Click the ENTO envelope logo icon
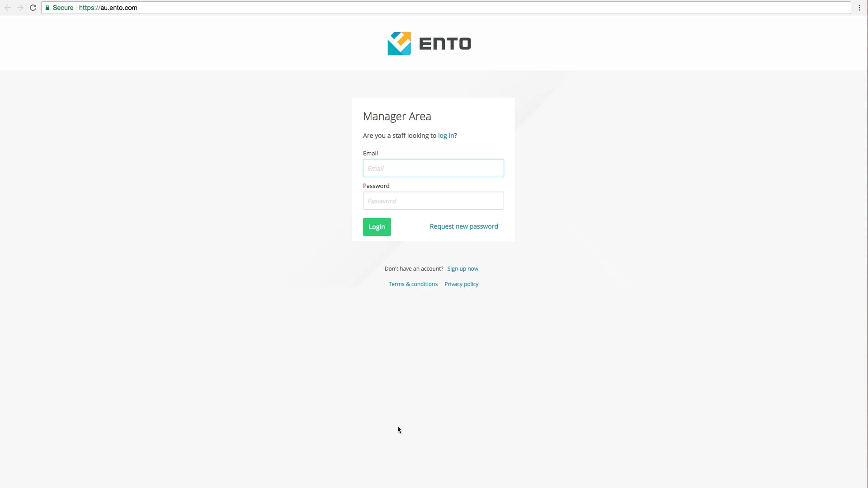Viewport: 868px width, 488px height. [x=400, y=43]
